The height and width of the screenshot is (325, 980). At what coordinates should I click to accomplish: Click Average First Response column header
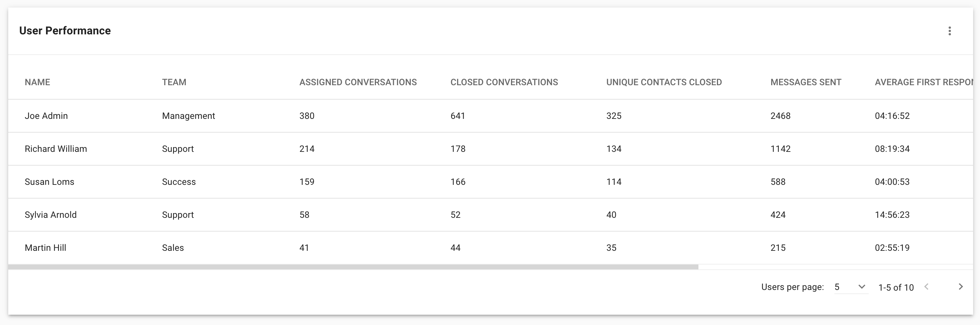click(924, 82)
